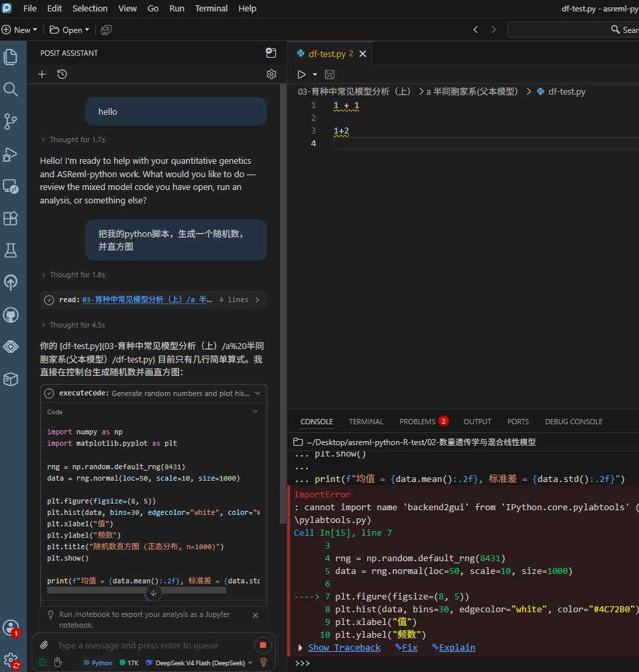Attach a file with paperclip icon
Viewport: 639px width, 672px height.
[44, 644]
